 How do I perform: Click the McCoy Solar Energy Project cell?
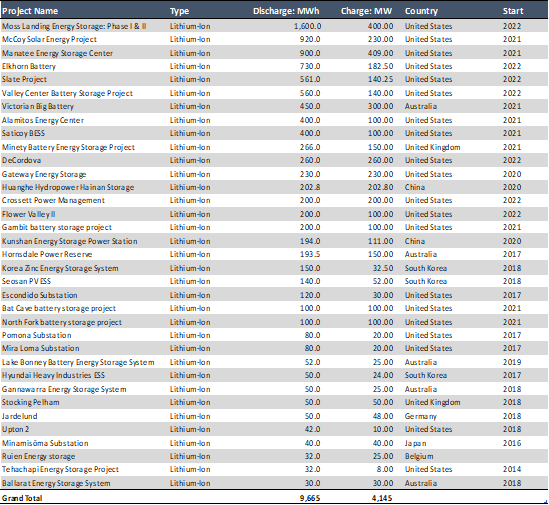[x=49, y=39]
